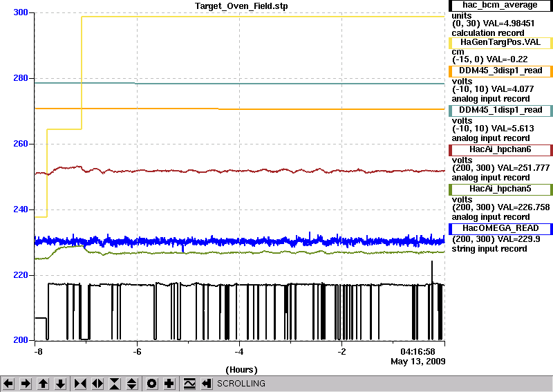Screen dimensions: 553x392
Task: Select the HaGenTargPos.VAL curve label
Action: pyautogui.click(x=500, y=42)
